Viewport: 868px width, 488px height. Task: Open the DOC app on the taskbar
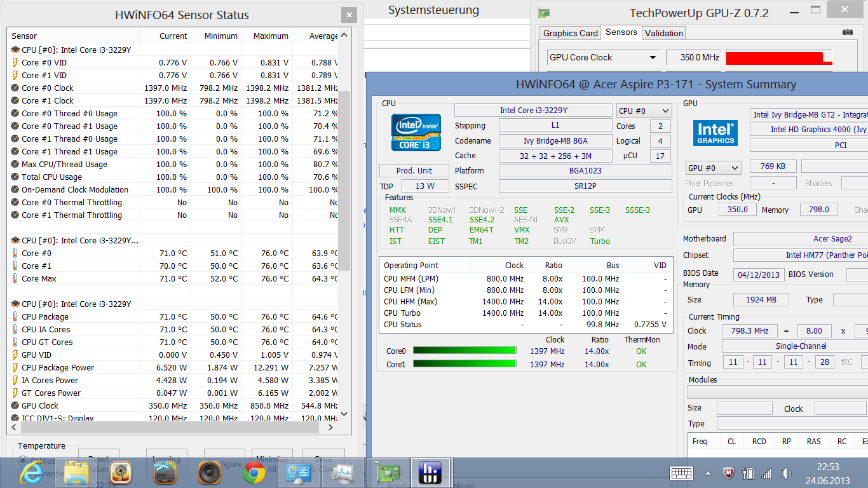click(x=165, y=472)
